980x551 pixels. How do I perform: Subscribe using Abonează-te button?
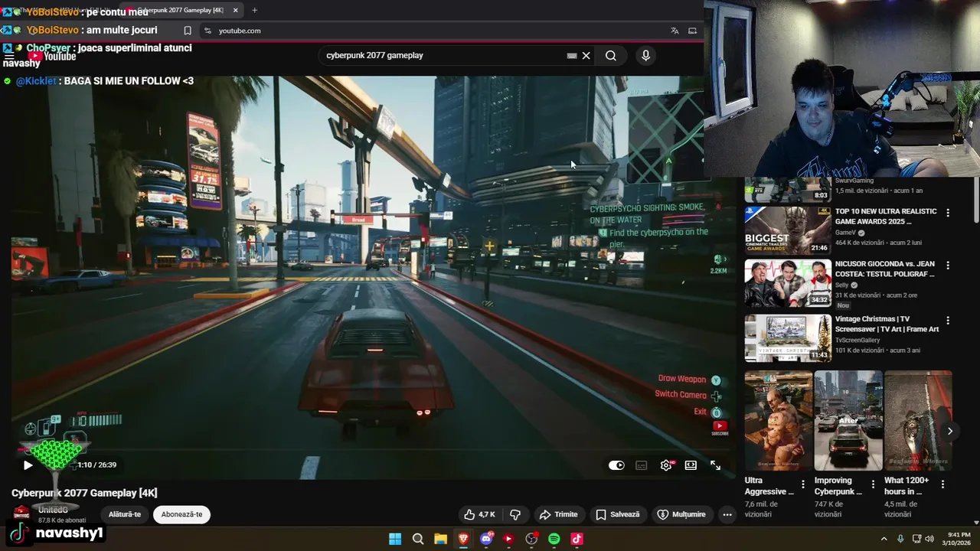182,514
